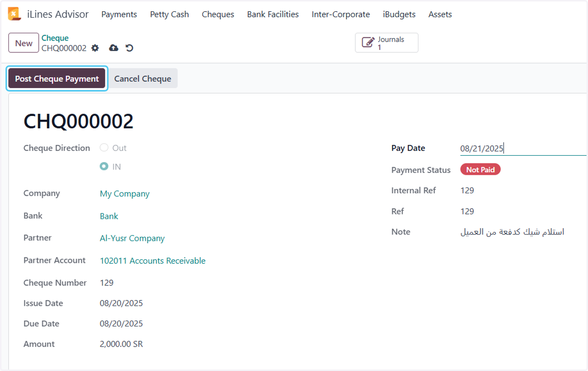The height and width of the screenshot is (371, 588).
Task: Open the Payments menu
Action: tap(119, 14)
